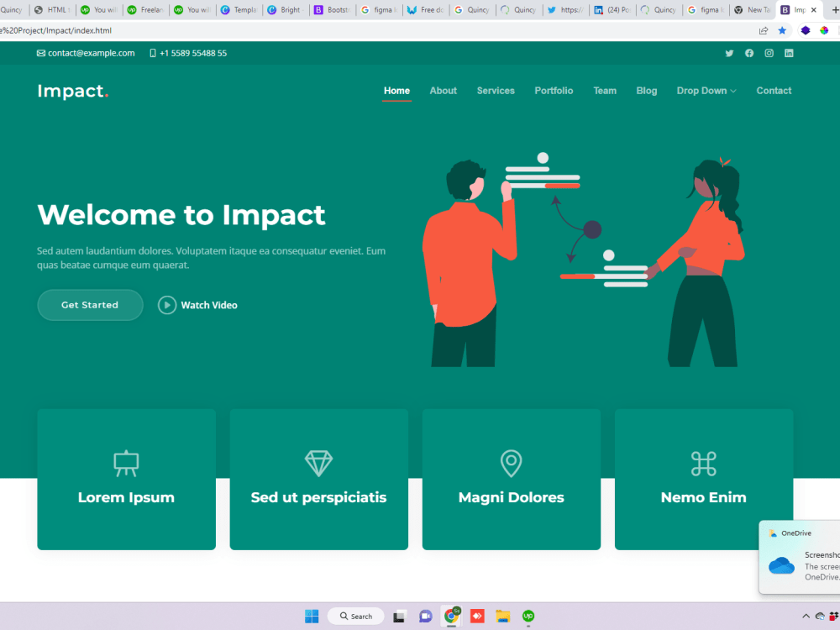Click the Watch Video play icon
The image size is (840, 630).
pos(167,305)
